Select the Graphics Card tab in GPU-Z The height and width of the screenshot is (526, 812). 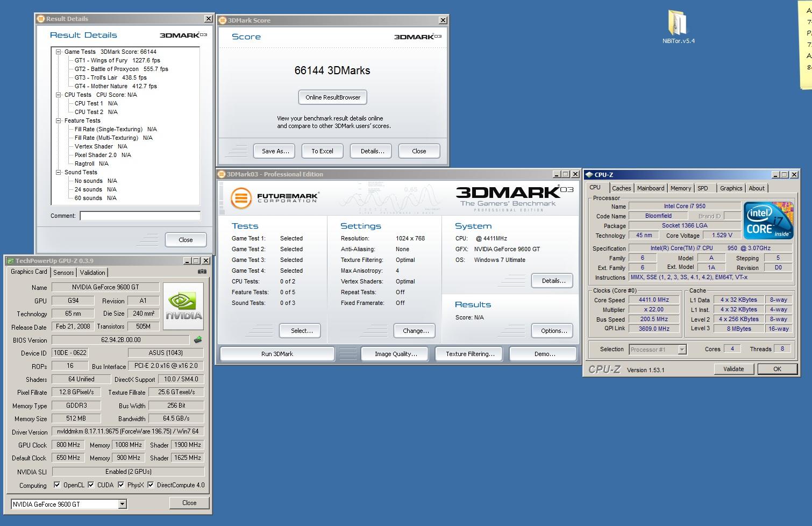coord(29,272)
